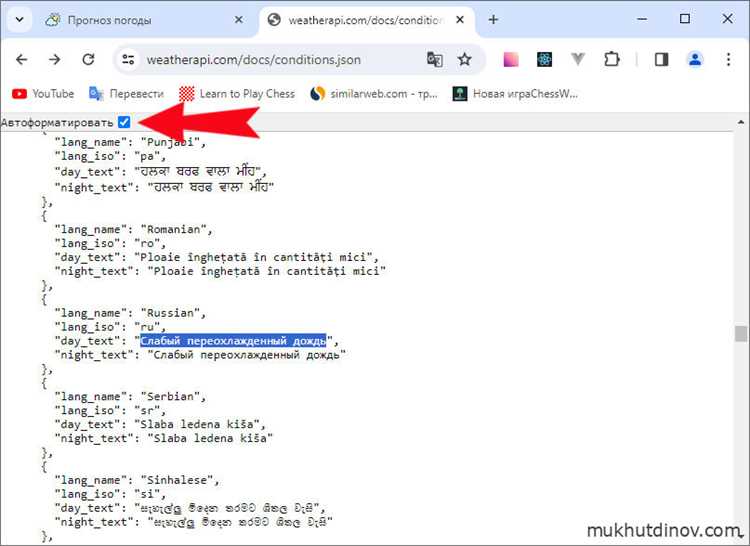Image resolution: width=750 pixels, height=546 pixels.
Task: Click the "Romanian" lang_name value
Action: pyautogui.click(x=176, y=229)
